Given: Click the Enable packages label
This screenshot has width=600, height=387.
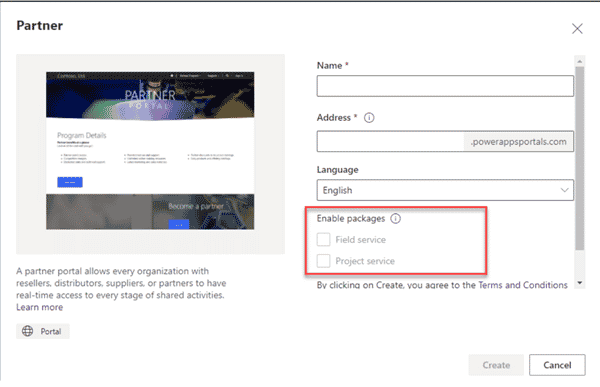Looking at the screenshot, I should coord(351,219).
